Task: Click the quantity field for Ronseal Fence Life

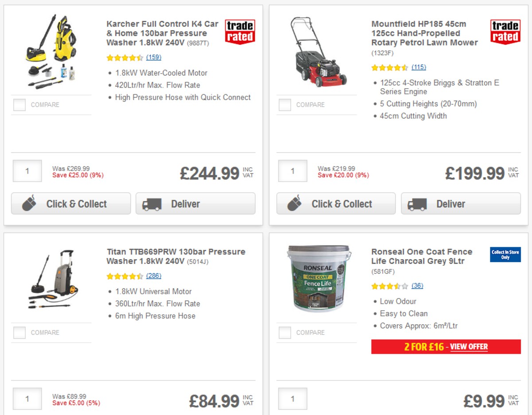Action: point(293,398)
